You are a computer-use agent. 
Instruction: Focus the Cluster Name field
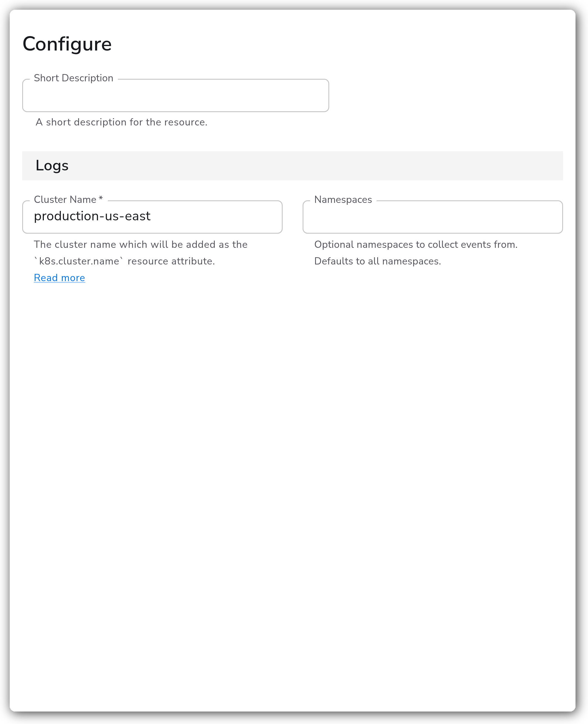152,216
